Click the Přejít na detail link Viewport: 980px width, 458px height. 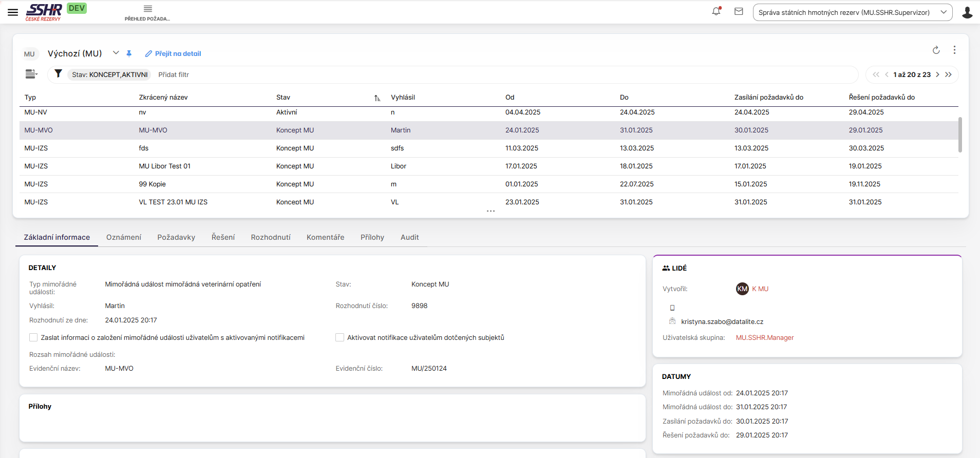(173, 53)
